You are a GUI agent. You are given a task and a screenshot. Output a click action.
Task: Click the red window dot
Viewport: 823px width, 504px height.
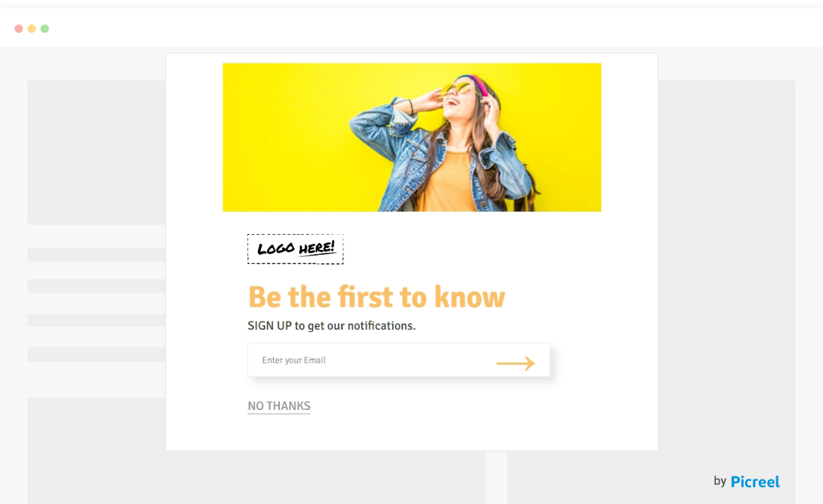[19, 29]
